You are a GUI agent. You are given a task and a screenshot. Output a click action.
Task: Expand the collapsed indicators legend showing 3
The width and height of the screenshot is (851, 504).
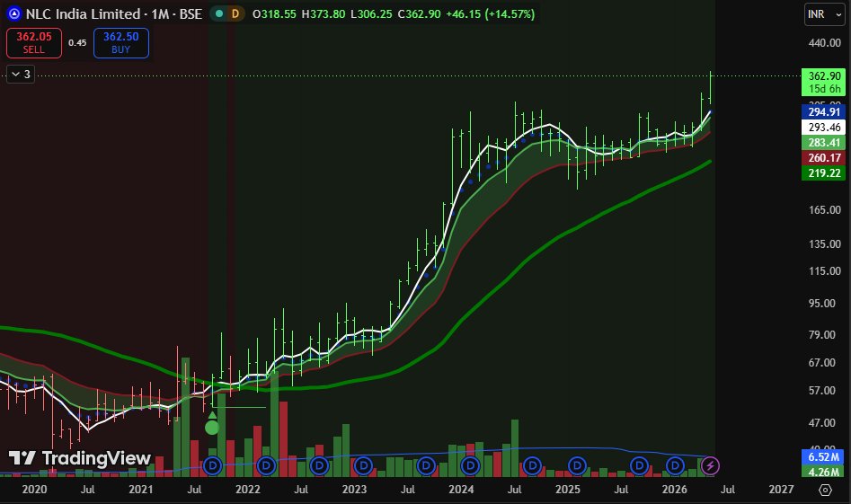click(x=21, y=74)
